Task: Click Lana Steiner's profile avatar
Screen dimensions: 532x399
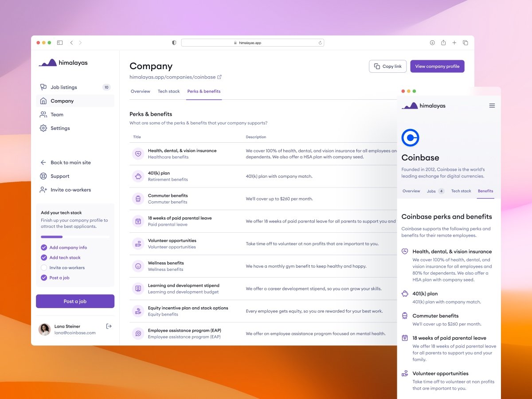Action: (x=44, y=329)
